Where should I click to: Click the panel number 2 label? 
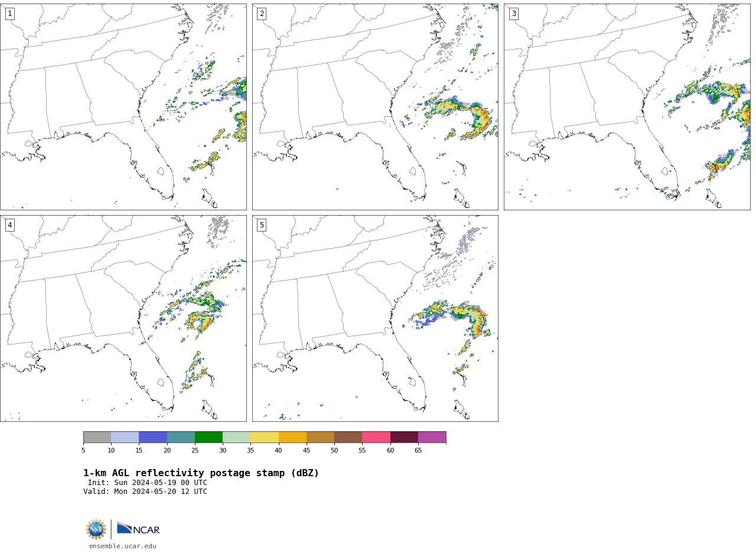pyautogui.click(x=262, y=14)
